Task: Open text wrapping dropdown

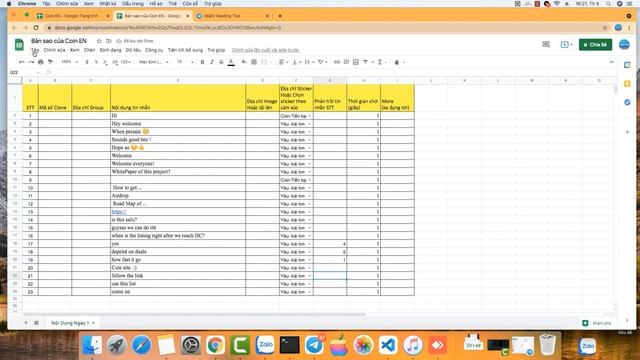Action: (x=309, y=62)
